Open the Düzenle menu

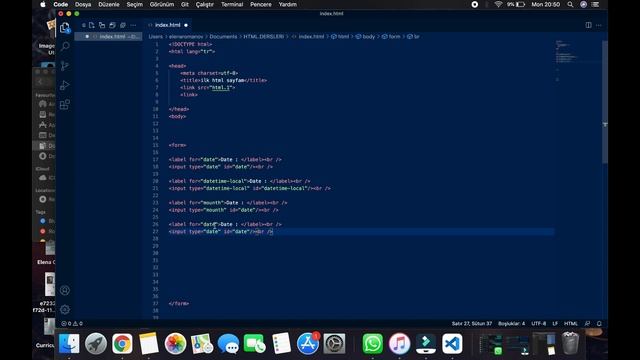[109, 4]
